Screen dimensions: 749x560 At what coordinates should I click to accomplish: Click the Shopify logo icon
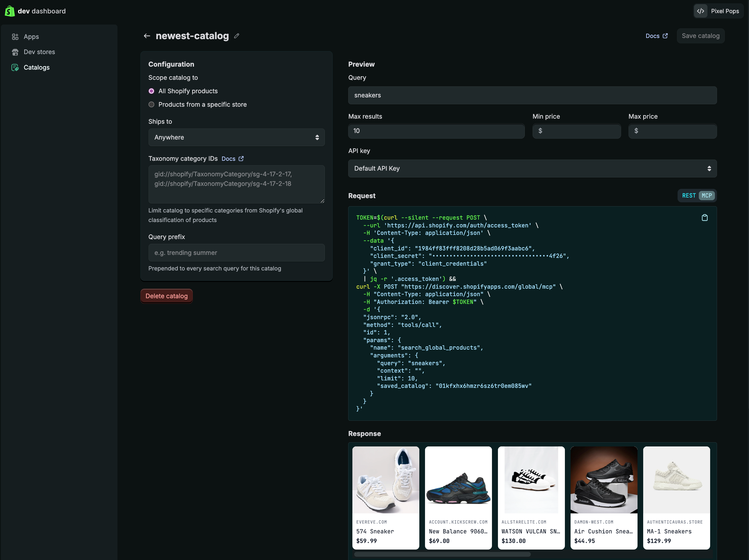click(10, 11)
